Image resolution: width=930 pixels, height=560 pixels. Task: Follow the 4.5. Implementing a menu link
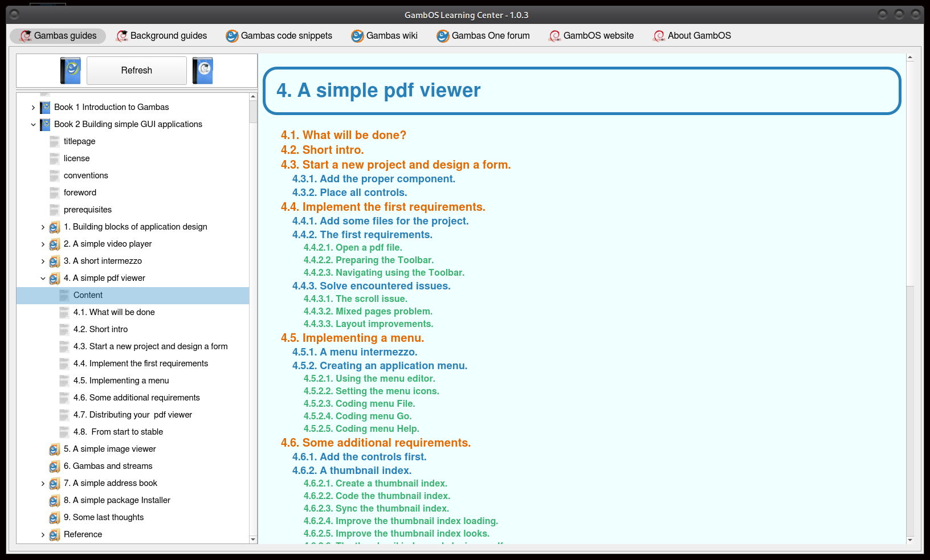tap(352, 338)
